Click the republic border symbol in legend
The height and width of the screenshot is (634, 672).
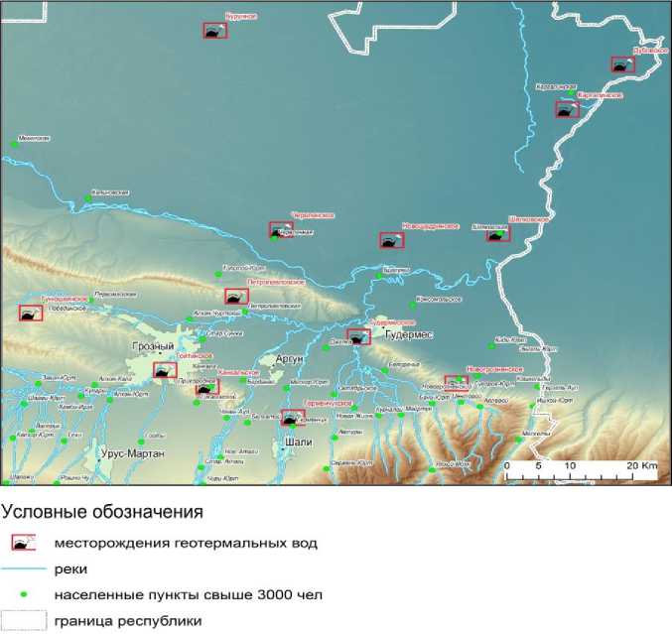click(24, 621)
